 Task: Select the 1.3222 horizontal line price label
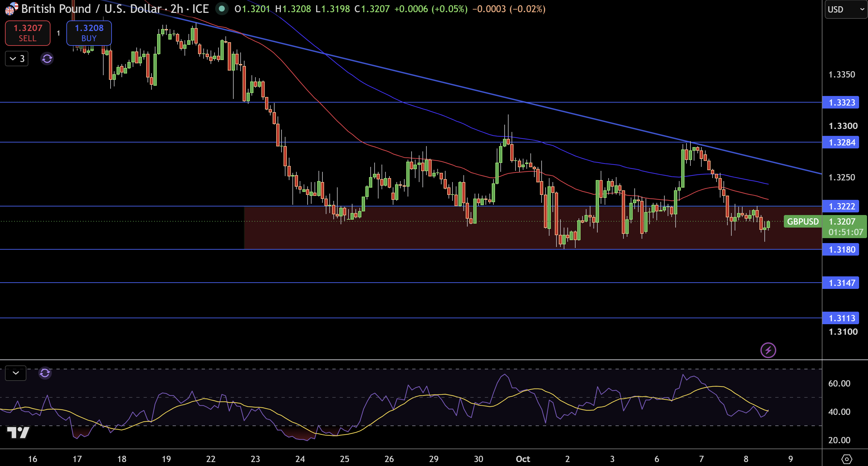pyautogui.click(x=840, y=206)
